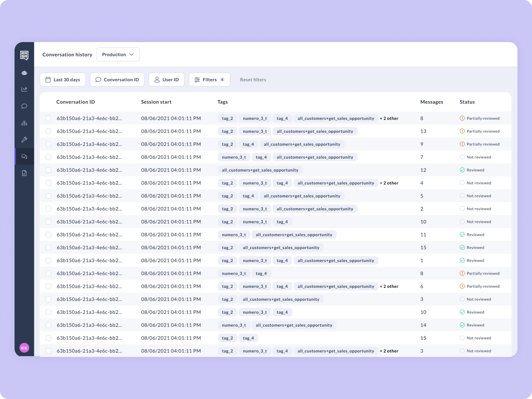Click the User ID filter button
Screen dimensions: 532x399
[167, 80]
